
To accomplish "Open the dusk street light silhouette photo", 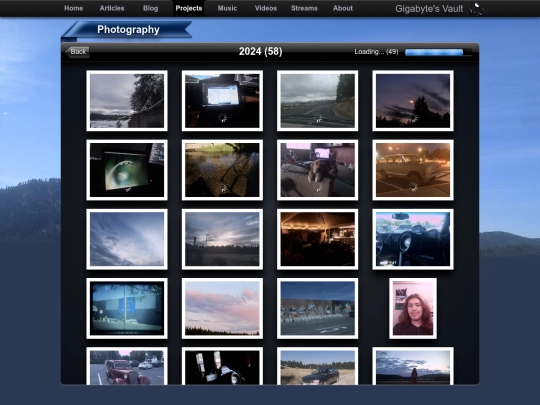I will [413, 101].
